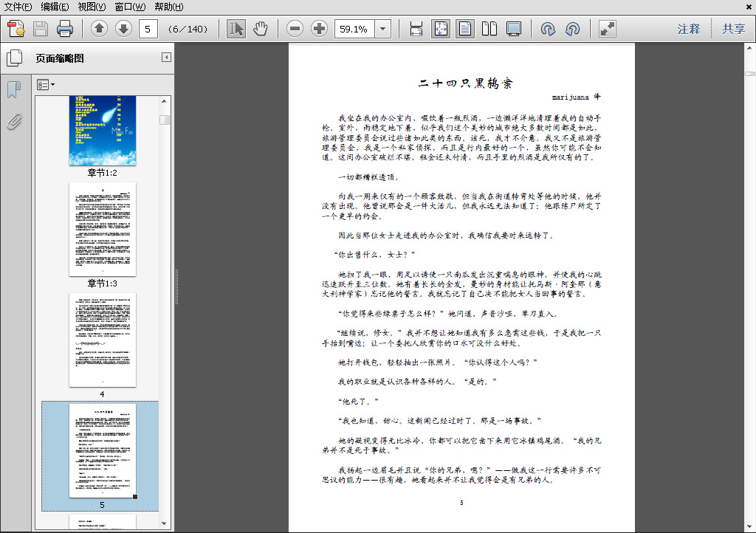Screen dimensions: 756x533
Task: Open the 文件(F) menu
Action: point(18,7)
